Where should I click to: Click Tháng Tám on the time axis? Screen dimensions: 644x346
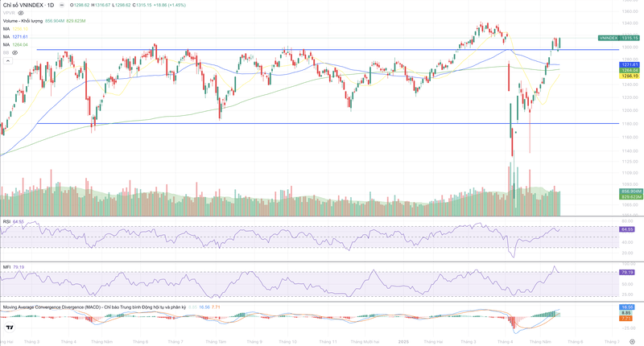pyautogui.click(x=216, y=341)
